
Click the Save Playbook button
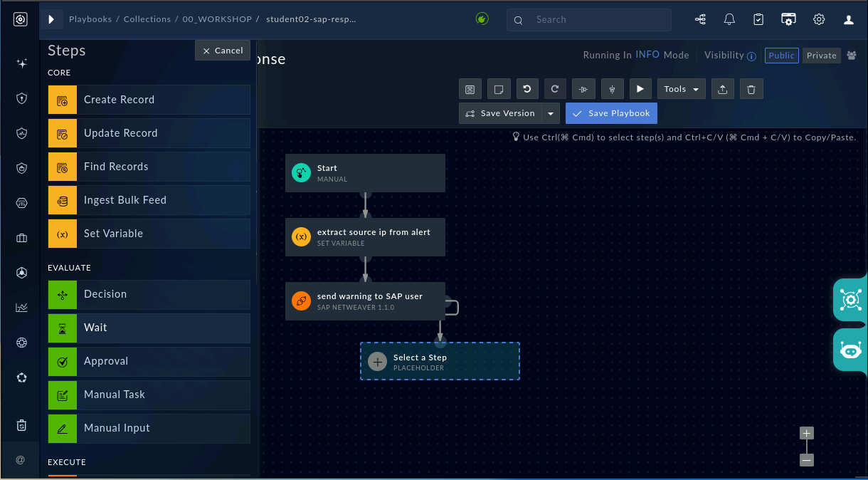[x=611, y=113]
